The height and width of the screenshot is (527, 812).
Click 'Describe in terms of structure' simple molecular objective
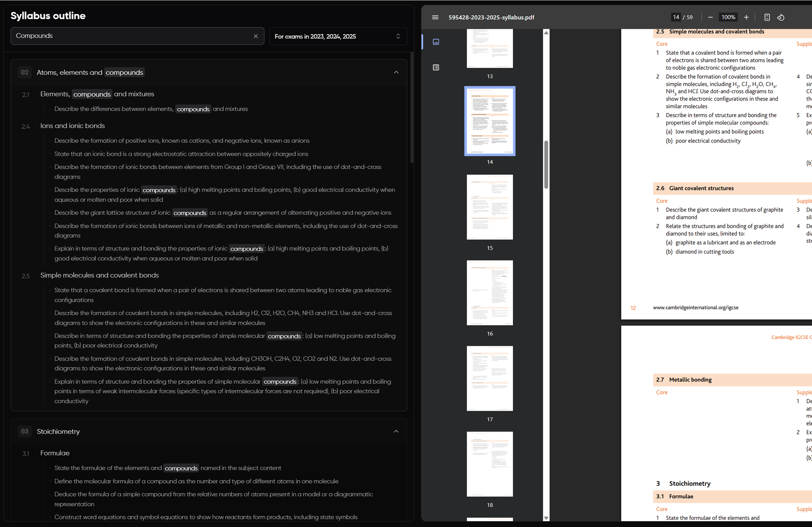[x=225, y=341]
